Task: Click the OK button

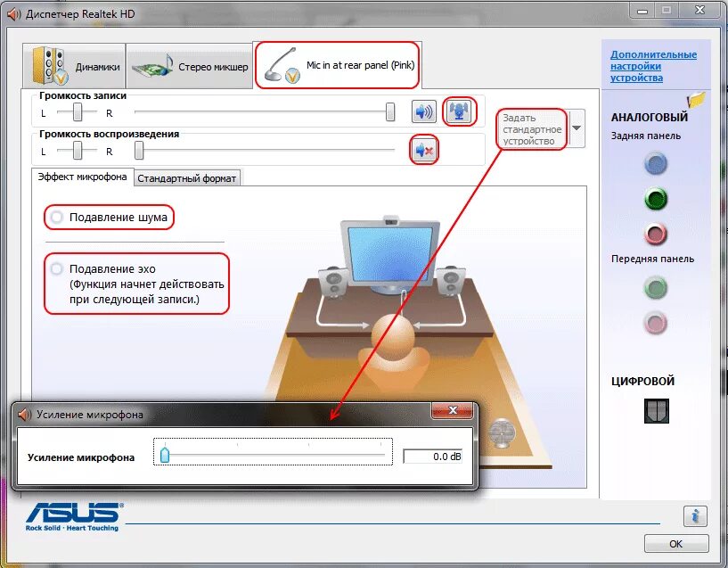Action: [x=676, y=543]
